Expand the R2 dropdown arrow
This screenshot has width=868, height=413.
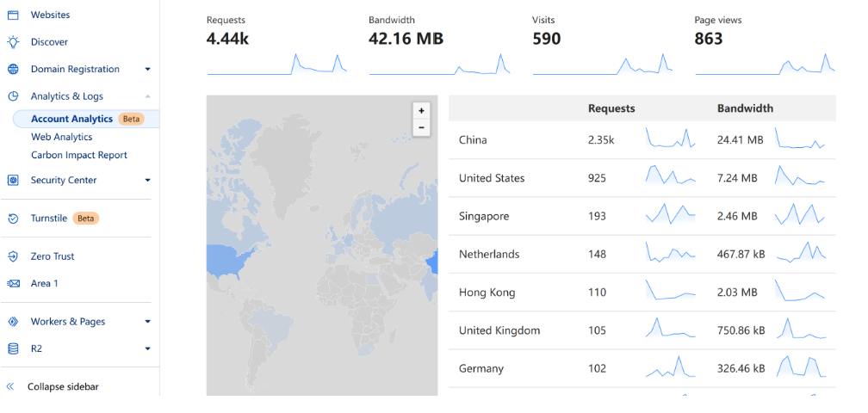tap(147, 348)
